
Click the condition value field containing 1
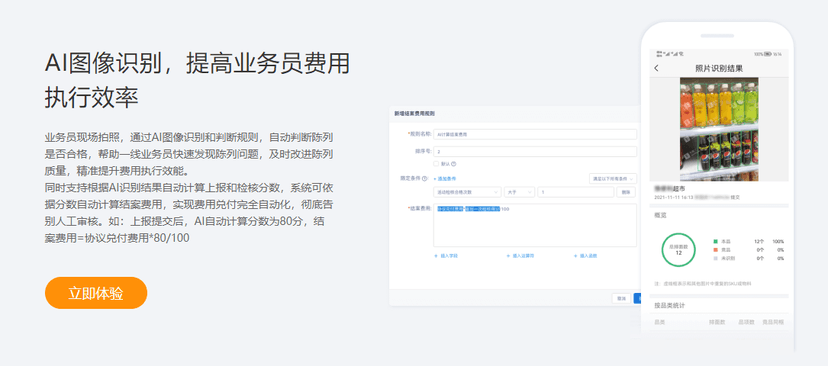576,192
